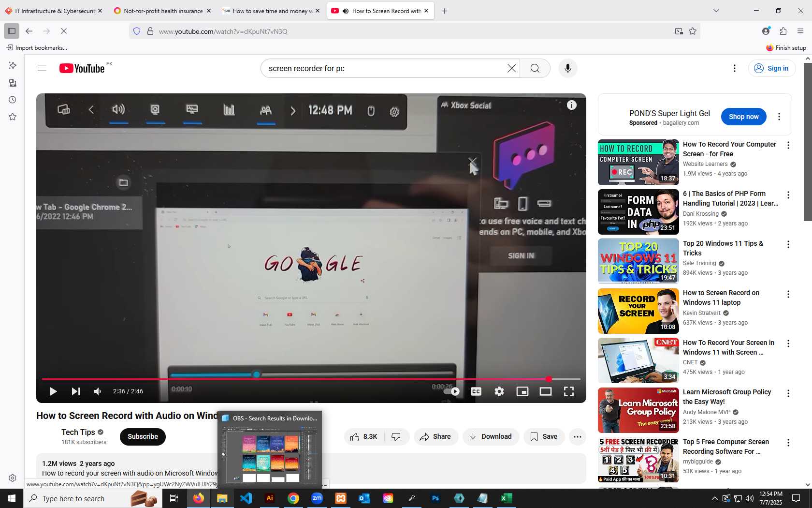
Task: Skip to the next video
Action: [75, 391]
